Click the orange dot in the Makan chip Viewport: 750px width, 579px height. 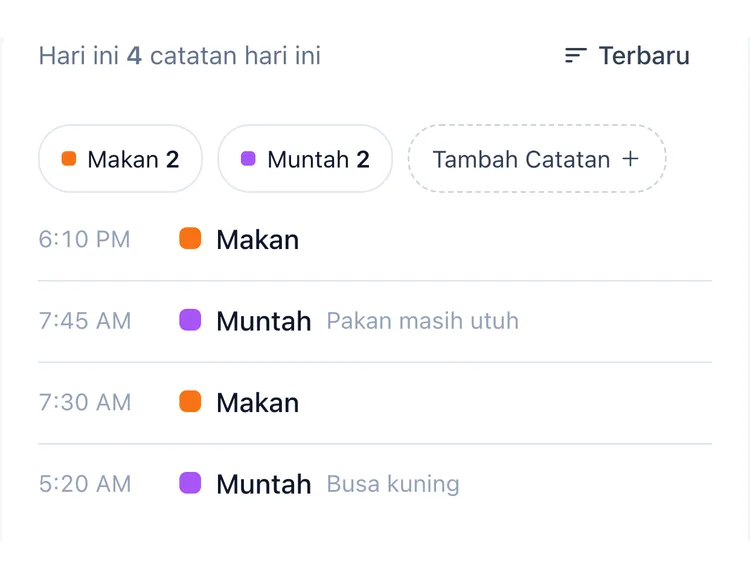[x=69, y=158]
